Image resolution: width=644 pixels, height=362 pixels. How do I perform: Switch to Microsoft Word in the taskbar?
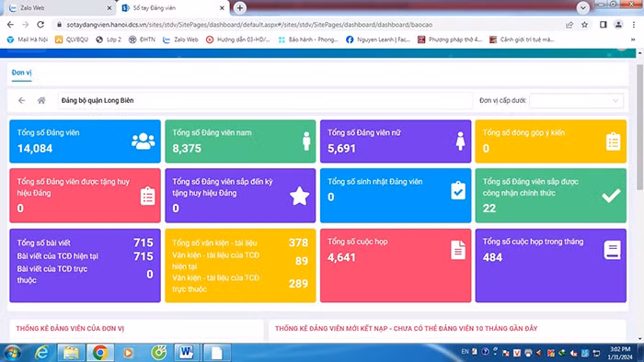186,353
